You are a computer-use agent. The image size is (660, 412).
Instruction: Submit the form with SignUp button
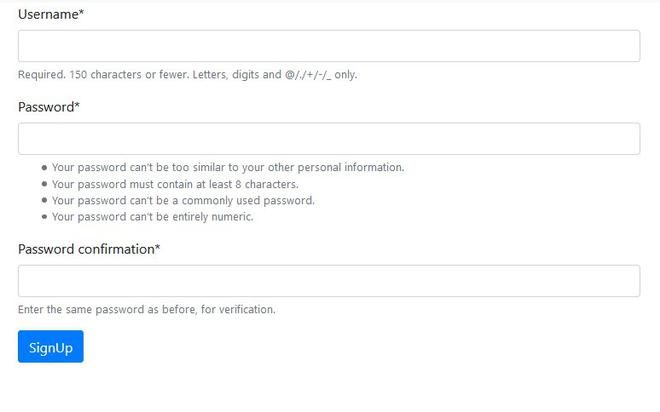tap(51, 346)
